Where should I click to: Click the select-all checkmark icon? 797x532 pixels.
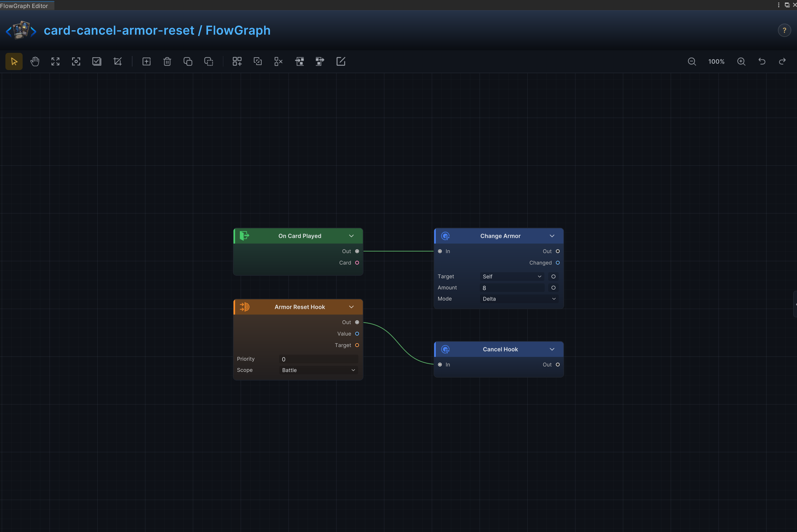point(97,61)
